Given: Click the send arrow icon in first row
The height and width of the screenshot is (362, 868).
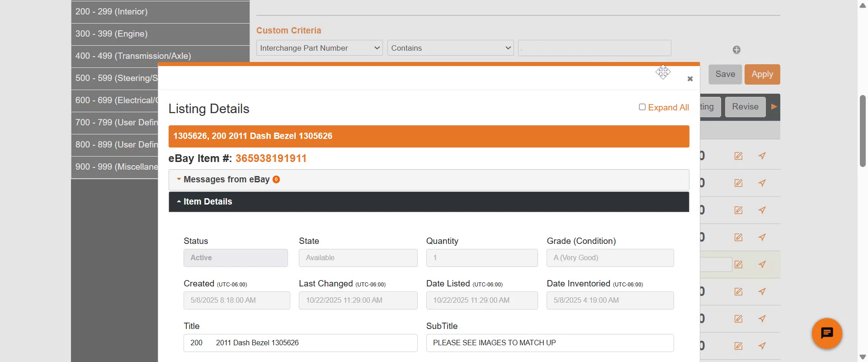Looking at the screenshot, I should [762, 156].
